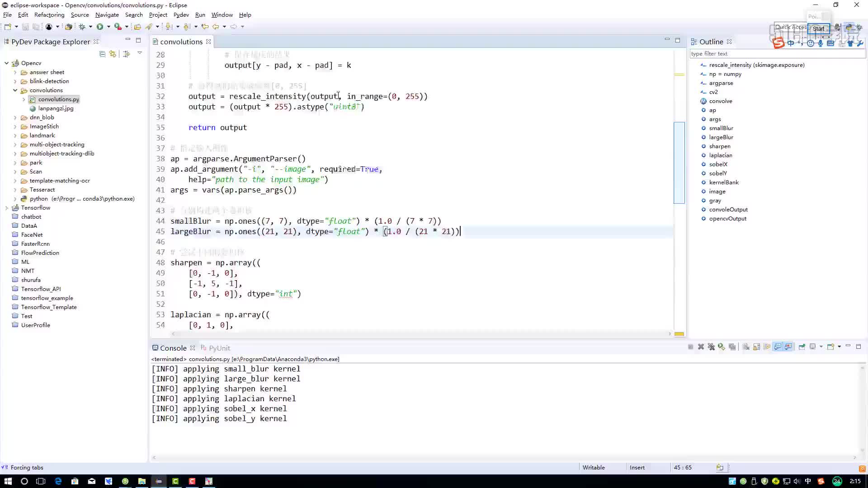Navigate Back with yellow left arrow

[x=216, y=27]
